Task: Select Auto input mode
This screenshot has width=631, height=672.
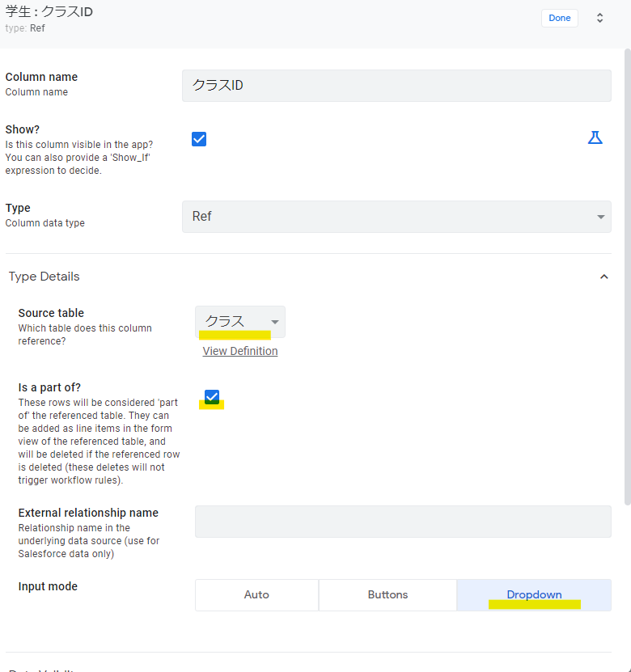Action: coord(256,595)
